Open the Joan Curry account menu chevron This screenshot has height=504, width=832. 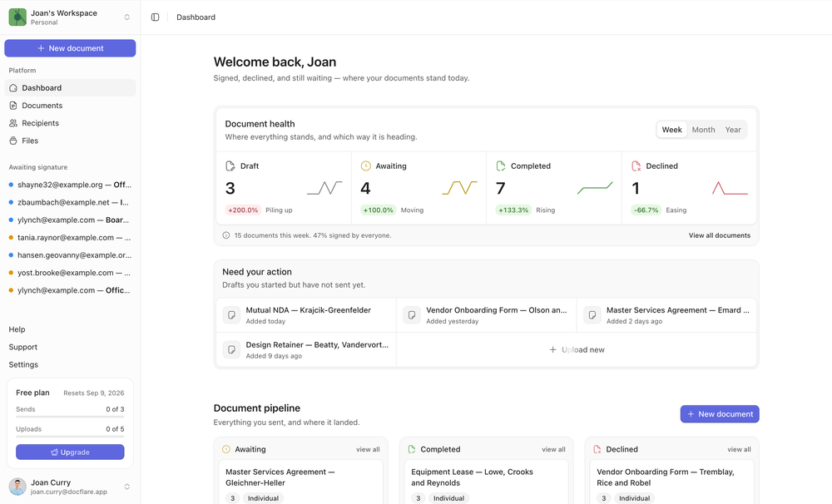127,487
